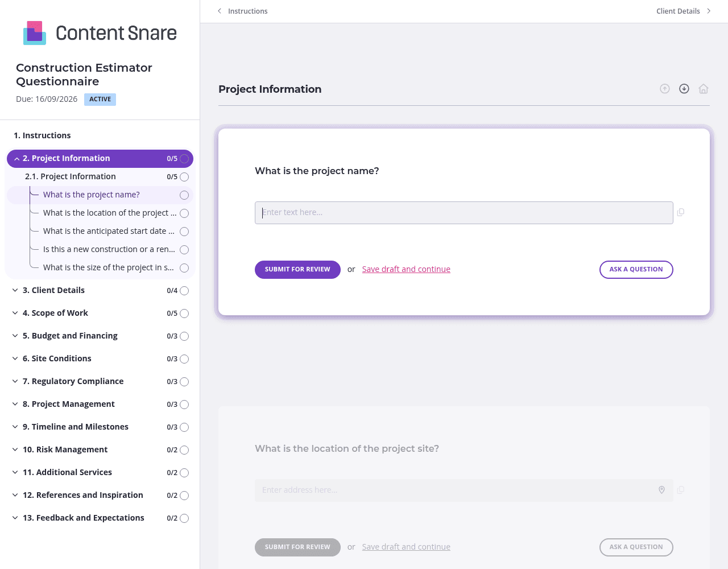The width and height of the screenshot is (728, 569).
Task: Toggle status circle for anticipated start date question
Action: pyautogui.click(x=184, y=232)
